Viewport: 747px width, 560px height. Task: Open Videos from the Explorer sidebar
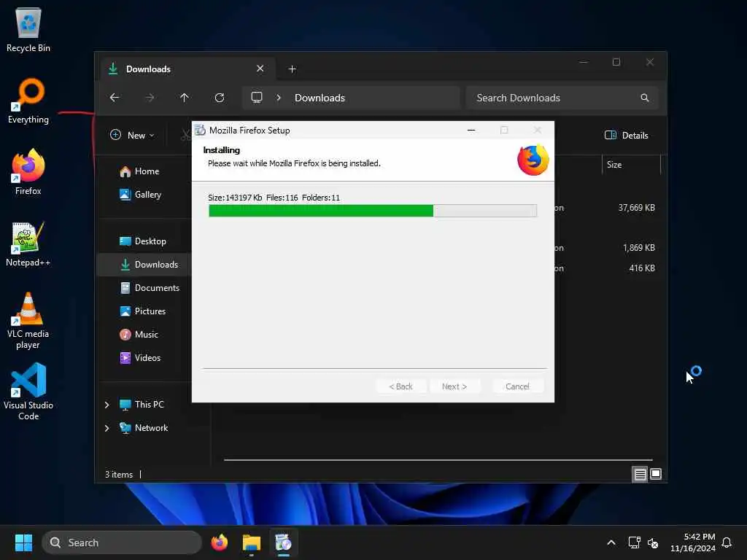pyautogui.click(x=145, y=357)
